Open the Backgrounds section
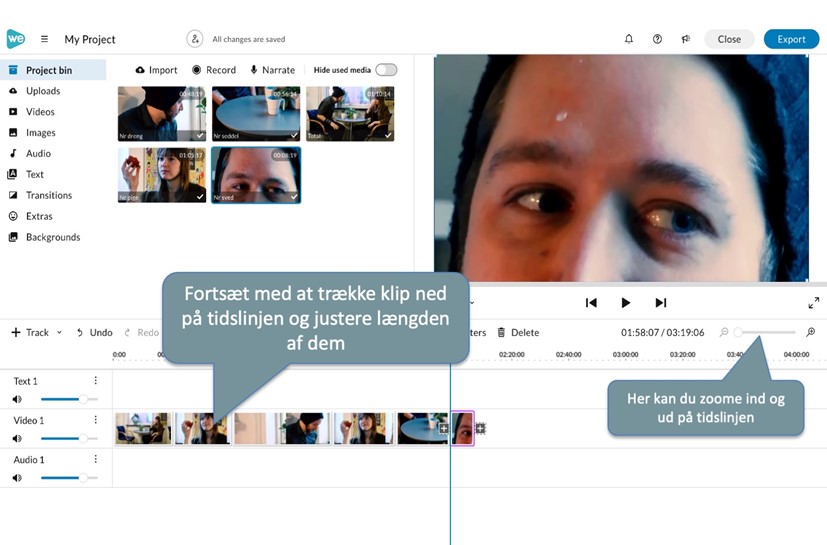 tap(52, 237)
